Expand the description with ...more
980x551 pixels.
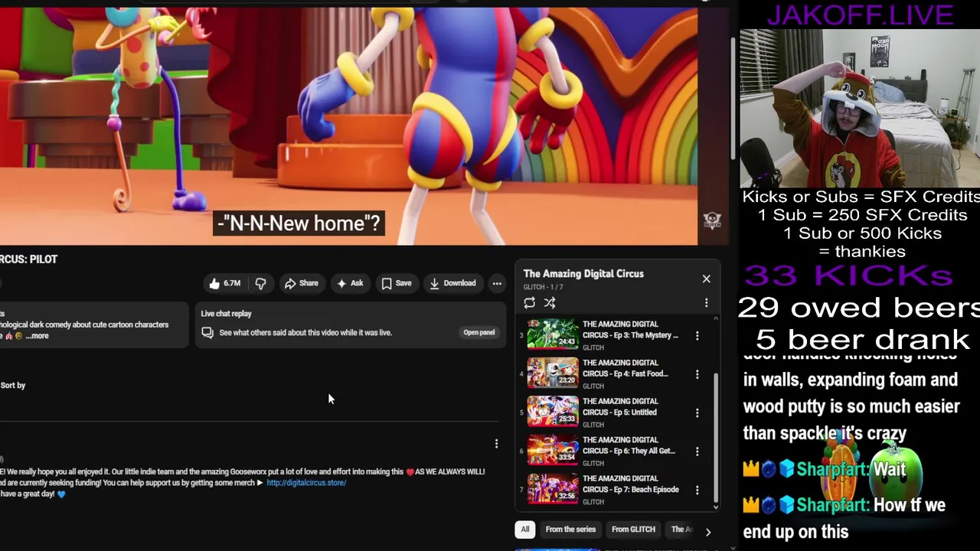point(36,336)
